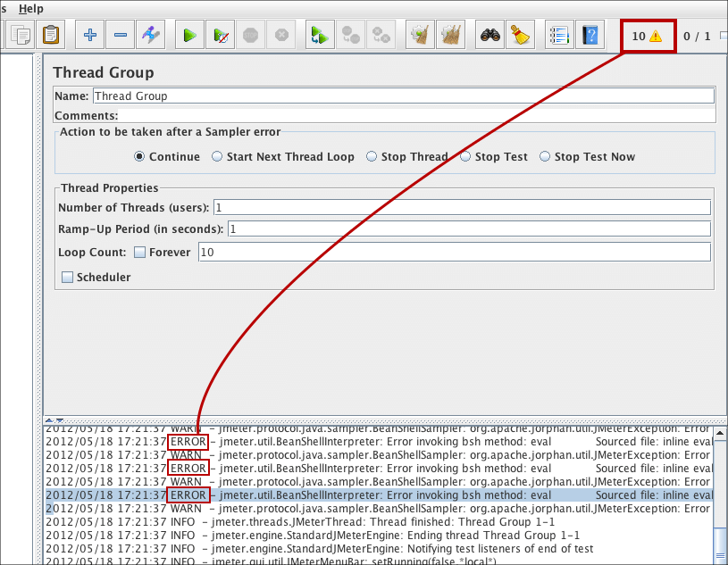
Task: Open the Help menu
Action: (x=30, y=8)
